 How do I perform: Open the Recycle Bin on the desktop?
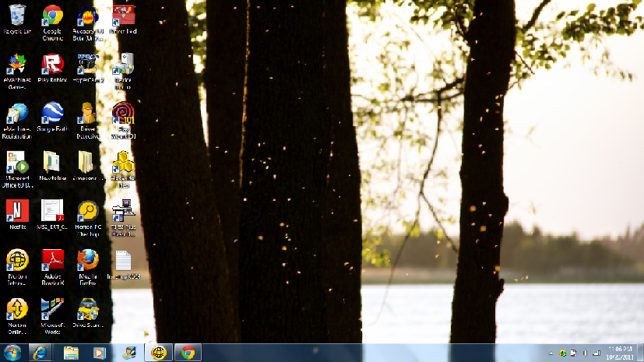16,16
